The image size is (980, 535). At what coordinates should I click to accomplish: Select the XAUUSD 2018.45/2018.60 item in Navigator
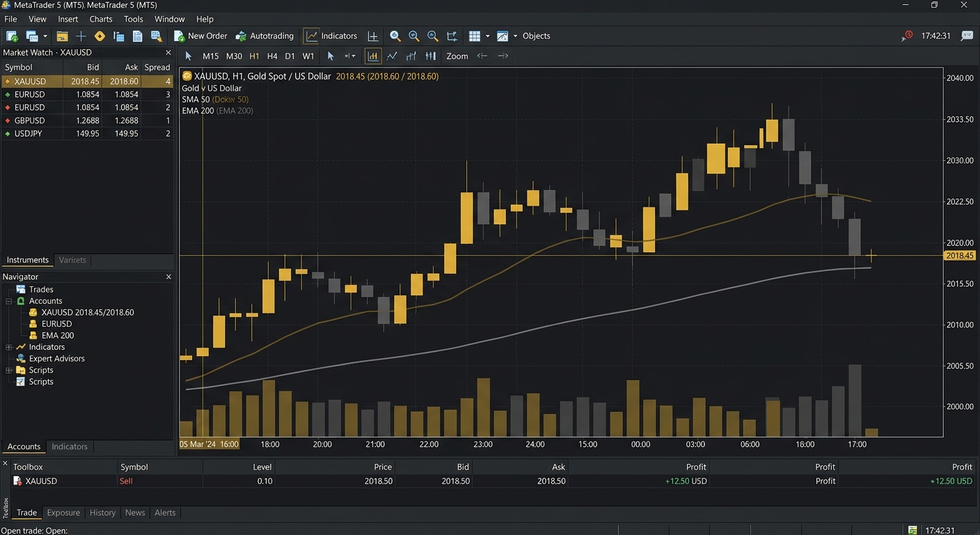tap(88, 313)
